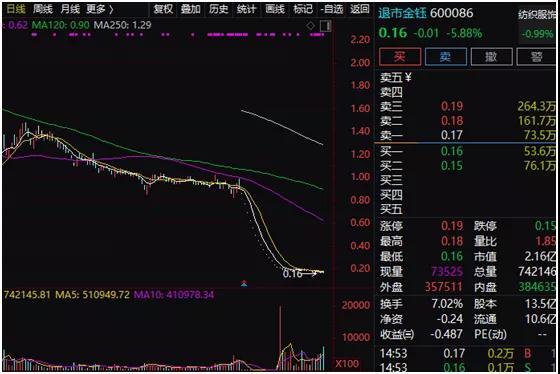This screenshot has width=560, height=374.
Task: Click the 标记 mark tool
Action: (303, 9)
